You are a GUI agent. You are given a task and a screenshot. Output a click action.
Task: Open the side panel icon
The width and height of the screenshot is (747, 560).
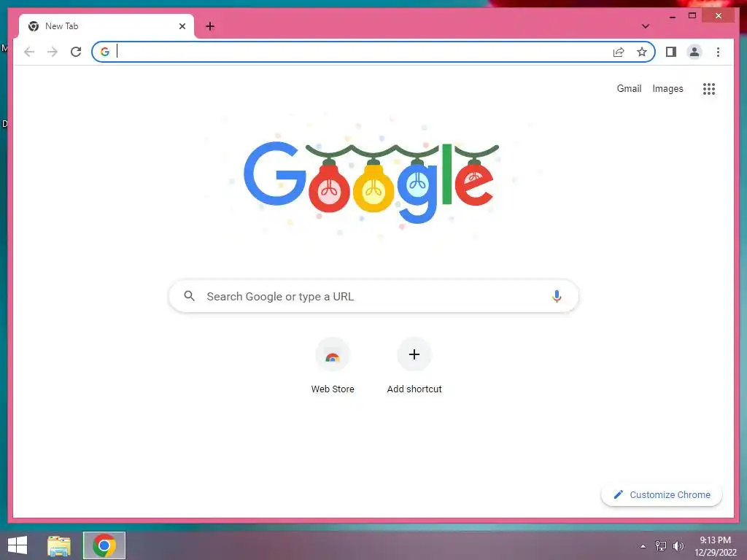point(671,52)
